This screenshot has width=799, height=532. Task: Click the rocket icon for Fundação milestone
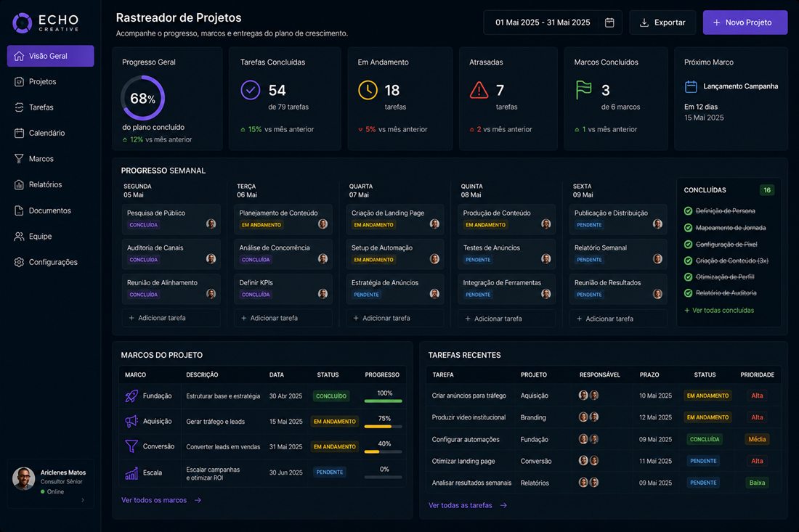[x=131, y=396]
